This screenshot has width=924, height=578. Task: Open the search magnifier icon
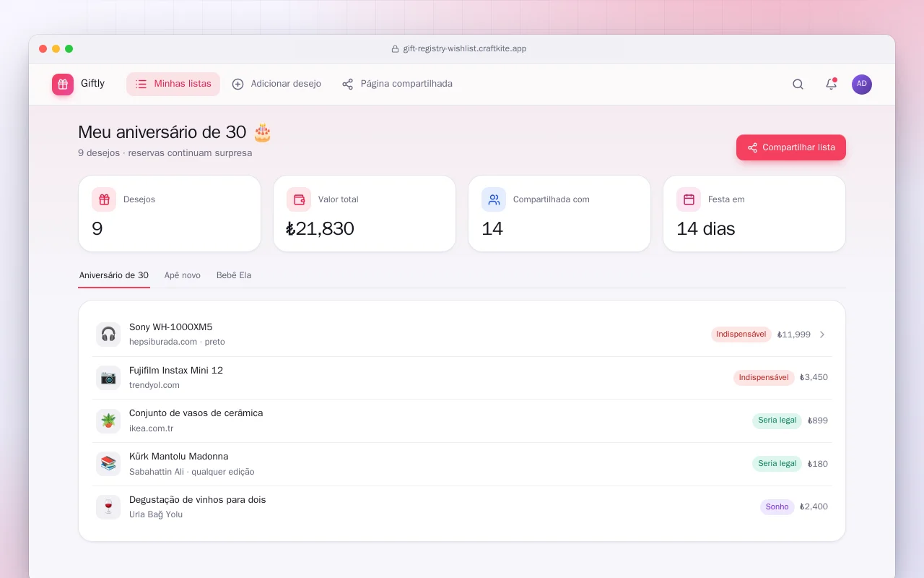[x=798, y=84]
